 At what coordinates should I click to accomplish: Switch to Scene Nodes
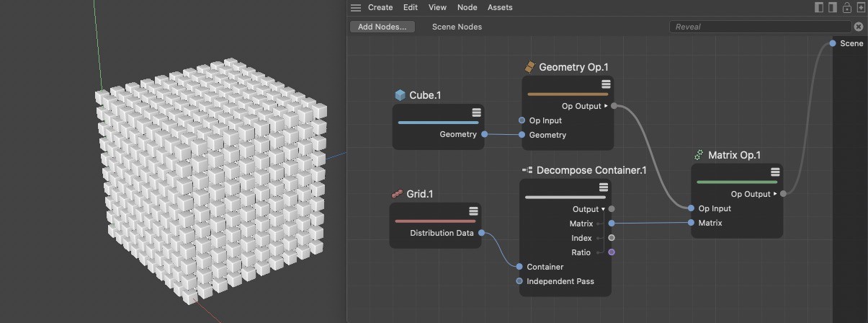point(457,27)
